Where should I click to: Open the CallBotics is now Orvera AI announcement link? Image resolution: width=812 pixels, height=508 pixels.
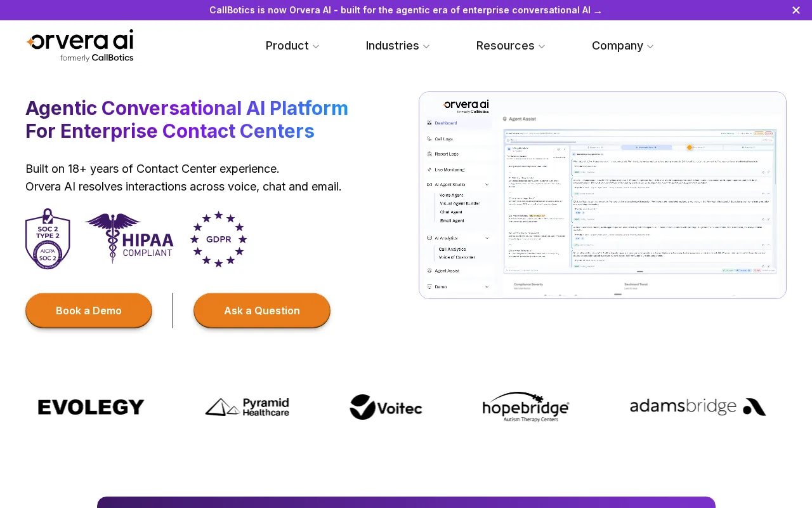[x=406, y=10]
